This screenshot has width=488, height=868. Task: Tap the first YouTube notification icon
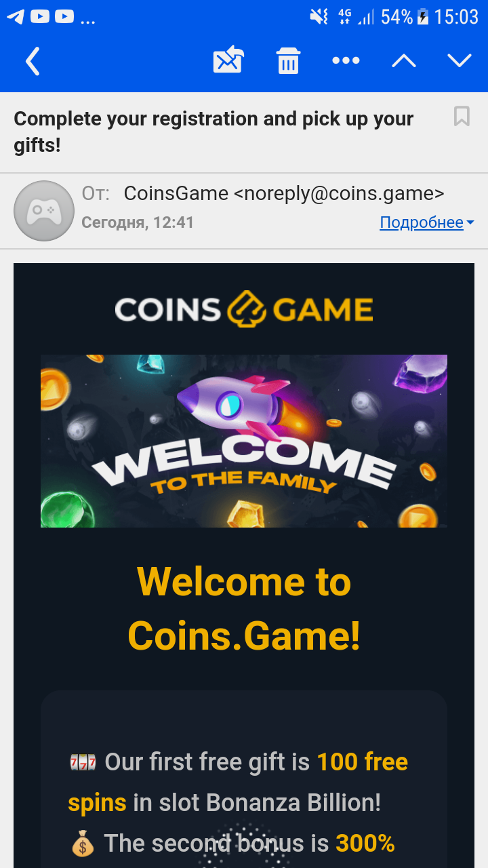[x=40, y=17]
